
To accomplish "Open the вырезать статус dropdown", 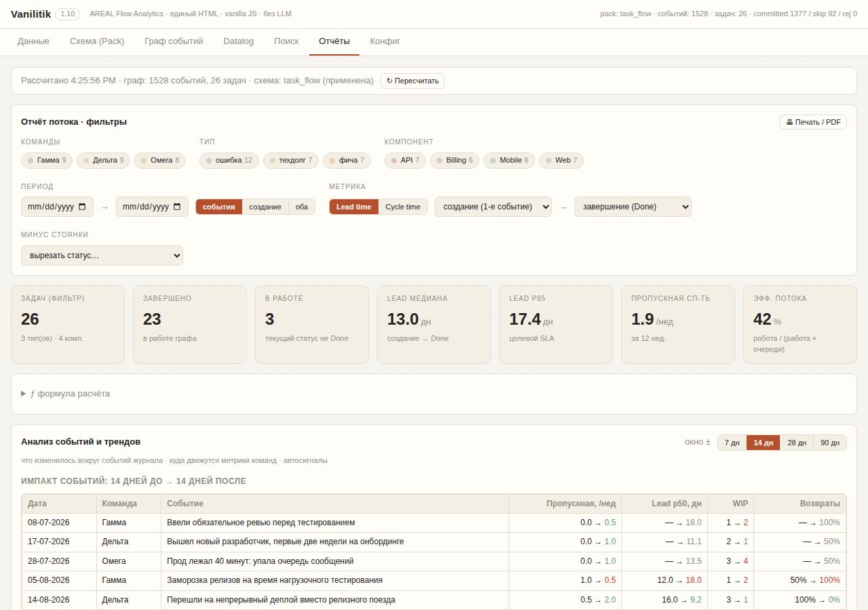I will (102, 256).
